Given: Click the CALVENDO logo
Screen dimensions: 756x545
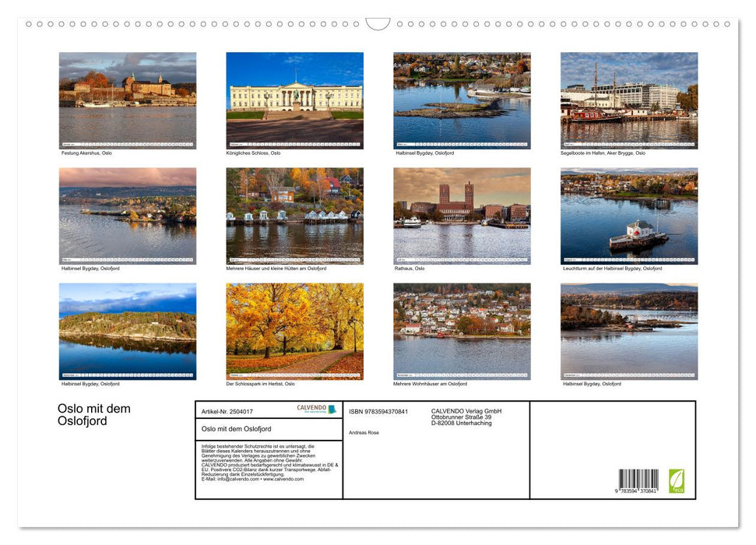Looking at the screenshot, I should click(316, 409).
